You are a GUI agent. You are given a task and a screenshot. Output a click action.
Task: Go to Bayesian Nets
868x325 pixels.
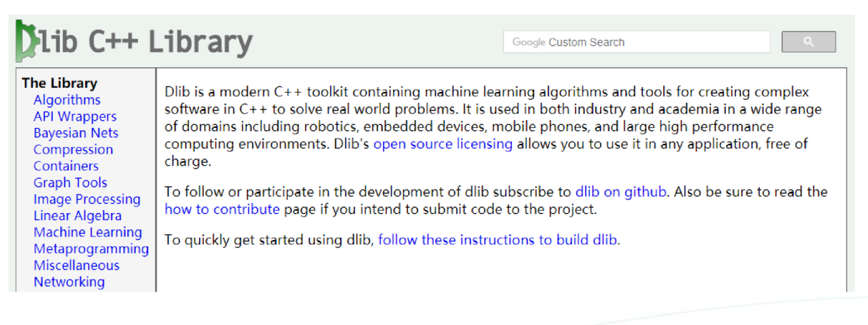tap(75, 133)
